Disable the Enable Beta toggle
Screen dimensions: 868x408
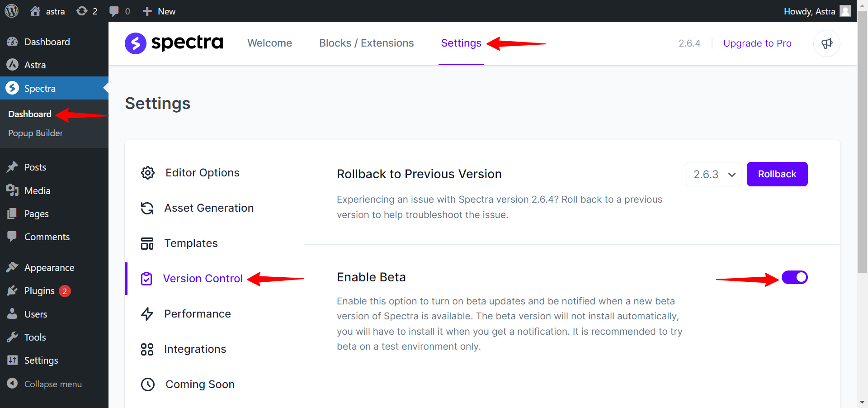tap(794, 277)
